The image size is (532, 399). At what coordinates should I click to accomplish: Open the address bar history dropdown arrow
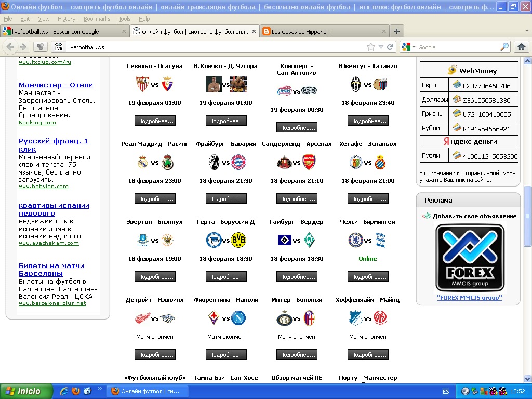381,47
